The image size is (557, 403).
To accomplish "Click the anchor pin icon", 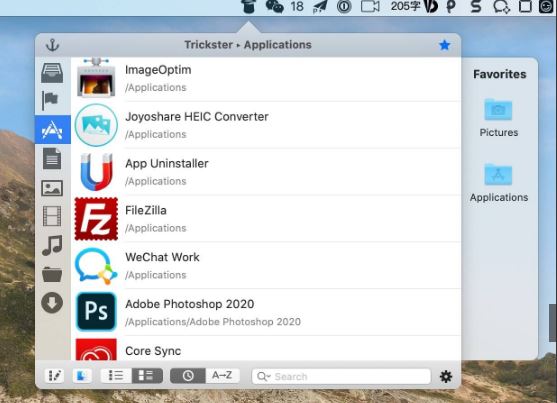I will (53, 45).
